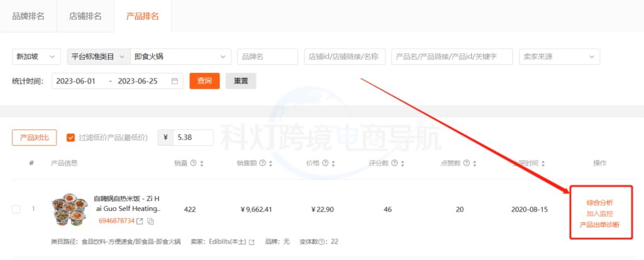
Task: Click the orange 查询 button
Action: click(x=204, y=81)
